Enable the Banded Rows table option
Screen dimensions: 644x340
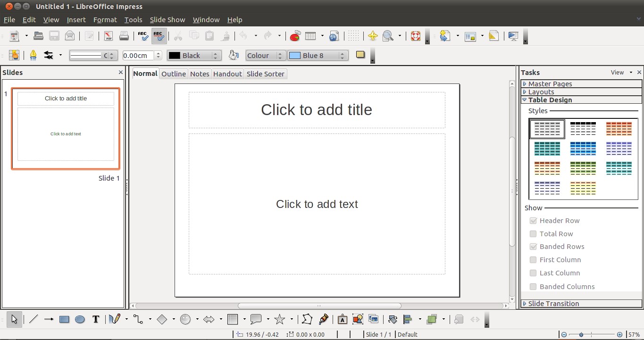[x=533, y=246]
